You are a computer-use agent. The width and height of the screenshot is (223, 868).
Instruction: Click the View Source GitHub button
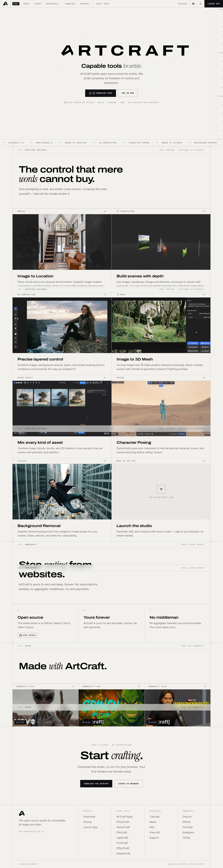click(28, 635)
